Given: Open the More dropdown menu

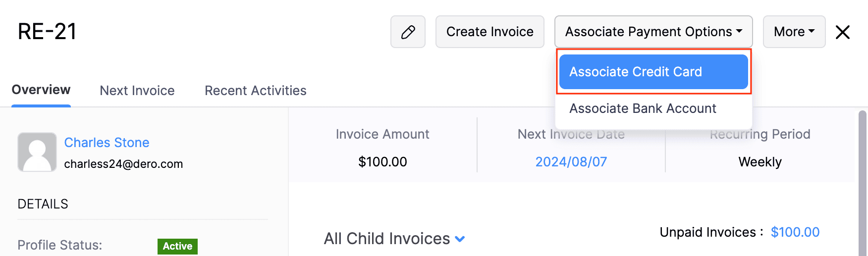Looking at the screenshot, I should click(x=794, y=32).
